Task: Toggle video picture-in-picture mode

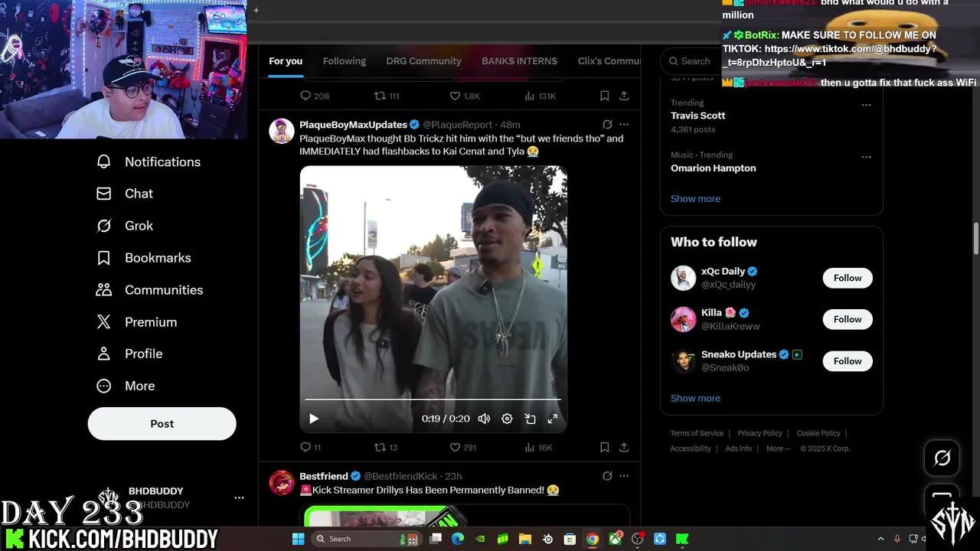Action: point(530,419)
